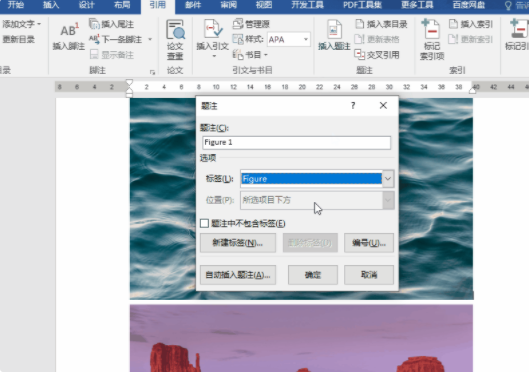The width and height of the screenshot is (529, 374).
Task: Open the thesis check (论文查重) tool
Action: 175,39
